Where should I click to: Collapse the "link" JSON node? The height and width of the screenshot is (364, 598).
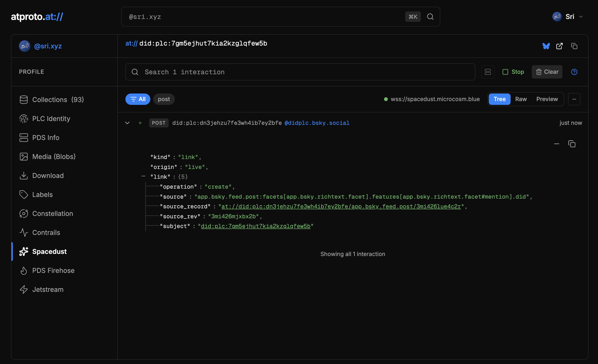(143, 176)
